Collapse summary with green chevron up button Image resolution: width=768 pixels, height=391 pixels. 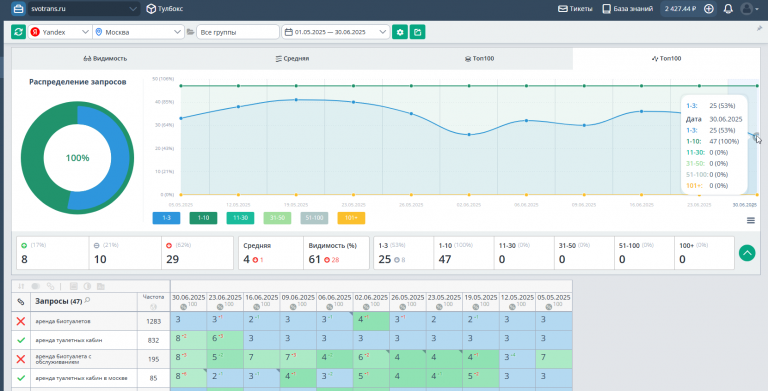point(747,253)
